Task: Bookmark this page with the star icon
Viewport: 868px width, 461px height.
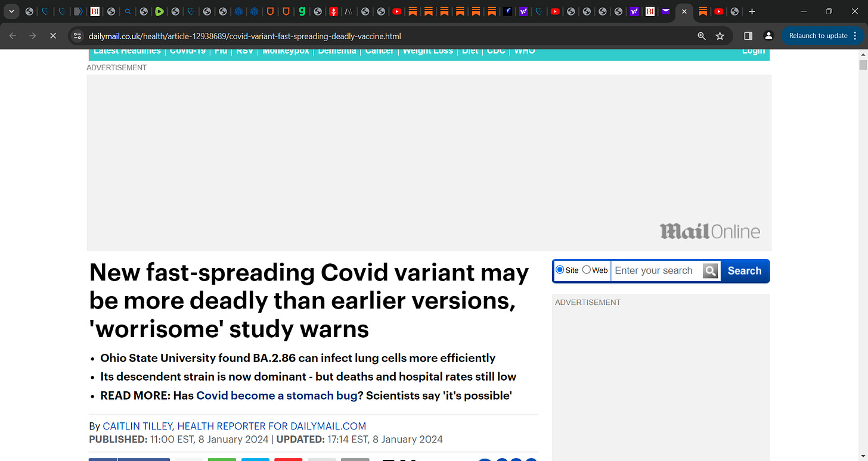Action: [720, 36]
